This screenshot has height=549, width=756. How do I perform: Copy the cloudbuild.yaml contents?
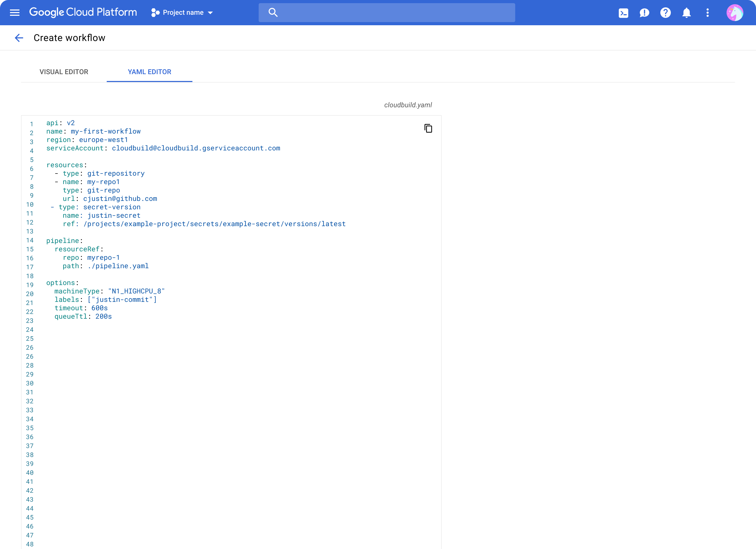(428, 128)
